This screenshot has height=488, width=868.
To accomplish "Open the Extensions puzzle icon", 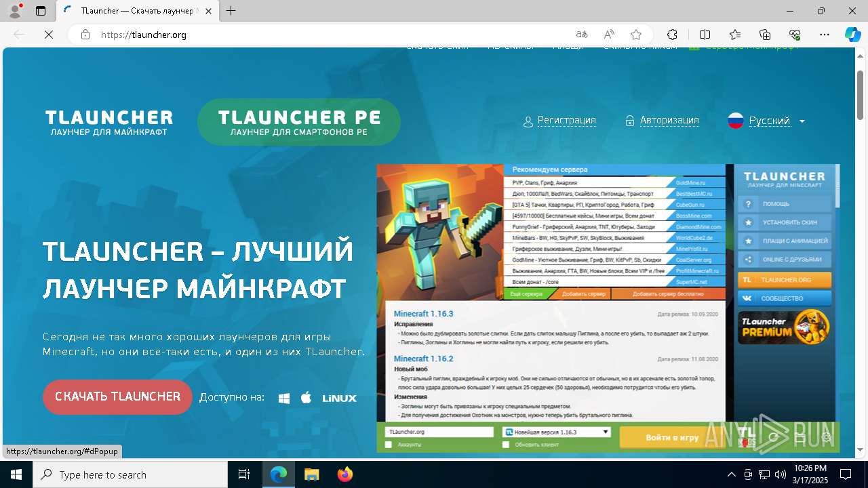I will coord(672,35).
